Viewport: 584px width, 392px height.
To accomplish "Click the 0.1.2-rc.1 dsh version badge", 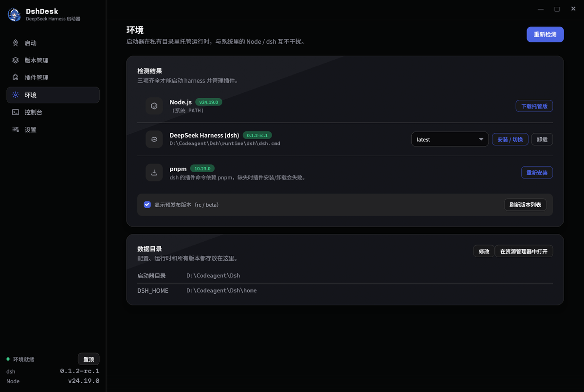I will point(258,135).
